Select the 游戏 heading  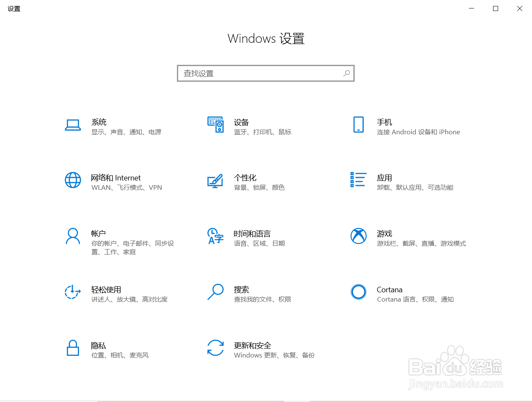[384, 233]
